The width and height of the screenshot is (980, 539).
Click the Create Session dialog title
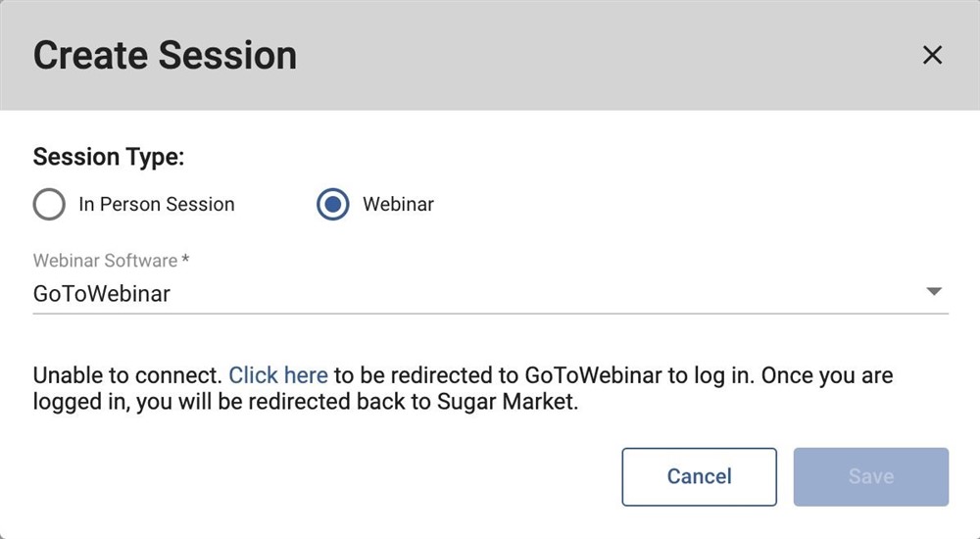click(x=165, y=55)
